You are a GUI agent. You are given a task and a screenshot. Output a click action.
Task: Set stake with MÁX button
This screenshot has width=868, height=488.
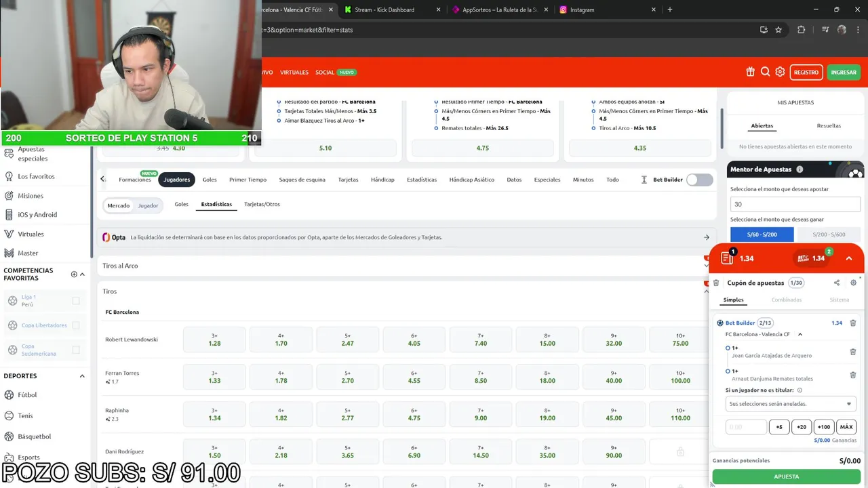(846, 427)
